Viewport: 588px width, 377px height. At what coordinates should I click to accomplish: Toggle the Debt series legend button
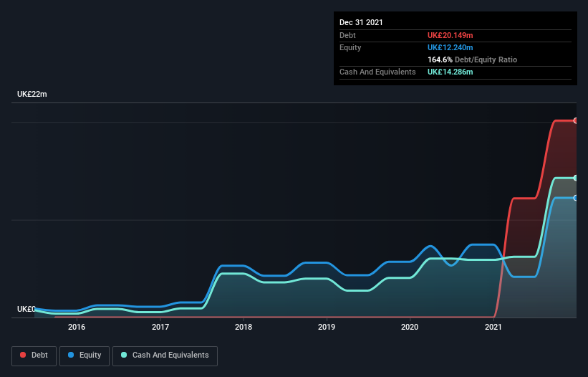(x=34, y=355)
